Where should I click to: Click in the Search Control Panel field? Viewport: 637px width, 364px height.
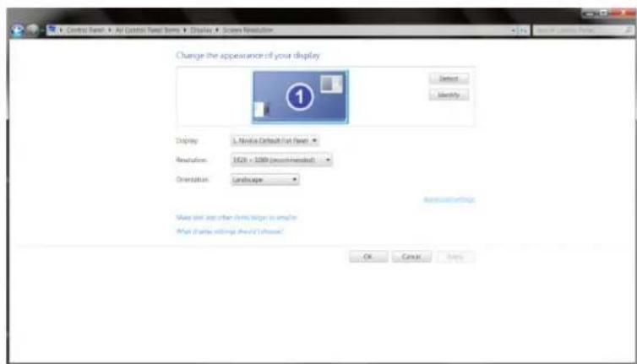click(x=574, y=30)
